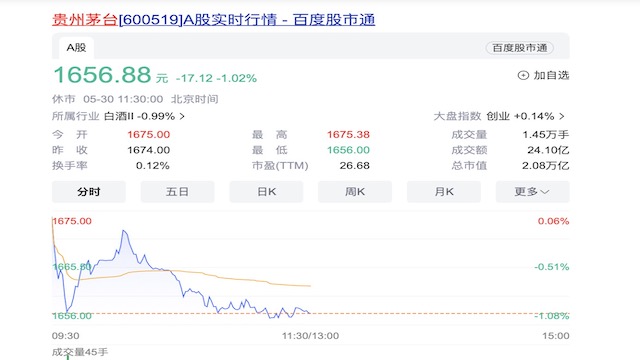Click the 成交额 value 24.10亿

(x=548, y=150)
